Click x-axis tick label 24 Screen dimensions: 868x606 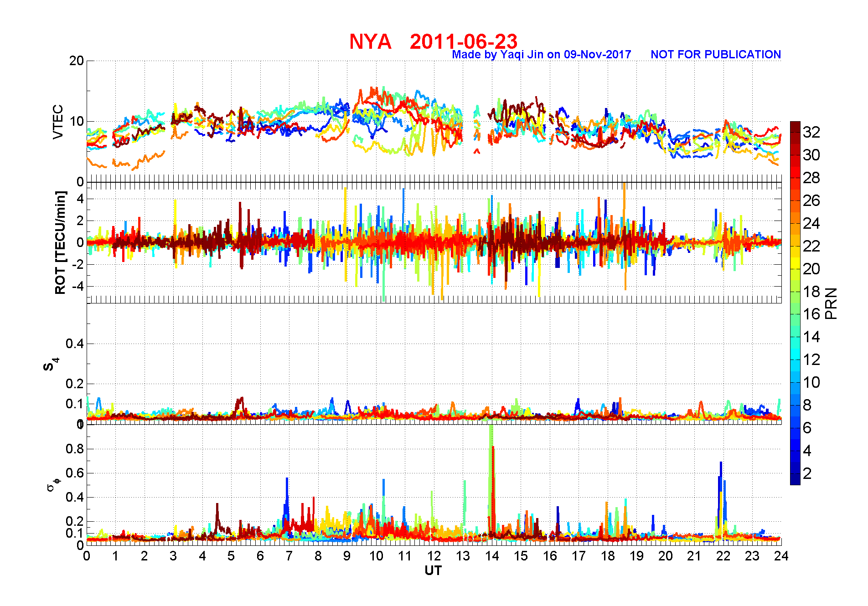point(781,556)
